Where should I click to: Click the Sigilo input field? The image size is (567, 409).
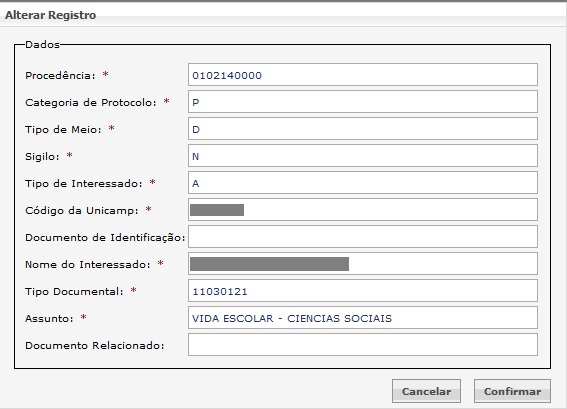(363, 155)
